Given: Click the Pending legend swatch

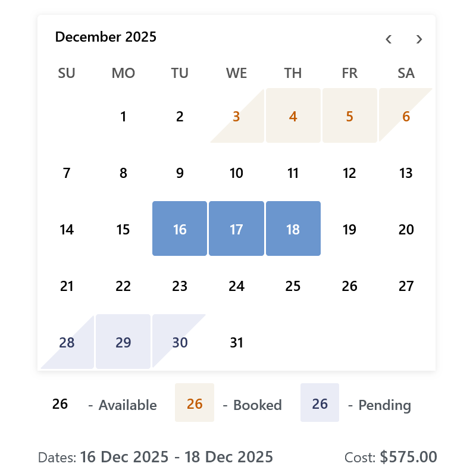Looking at the screenshot, I should click(320, 403).
